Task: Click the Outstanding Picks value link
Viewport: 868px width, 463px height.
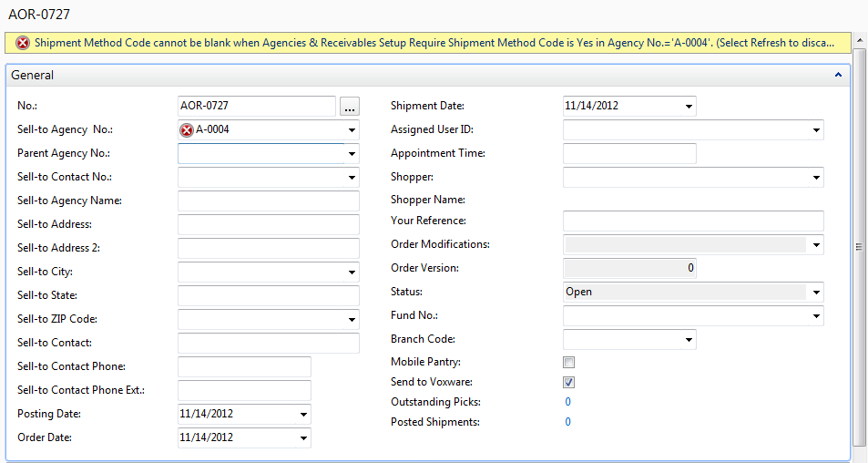Action: tap(567, 402)
